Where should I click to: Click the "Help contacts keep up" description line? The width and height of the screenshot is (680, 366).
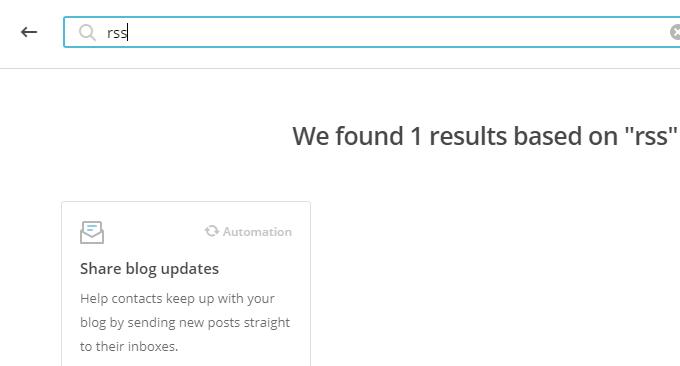pyautogui.click(x=177, y=299)
